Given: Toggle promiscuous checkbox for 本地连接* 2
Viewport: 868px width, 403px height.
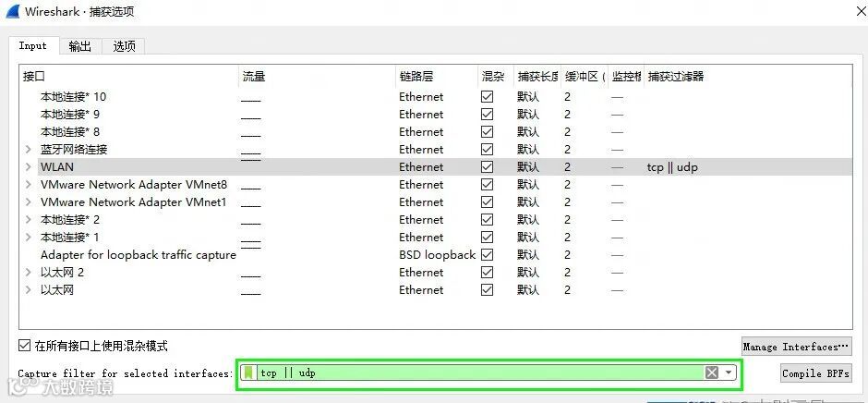Looking at the screenshot, I should 488,219.
